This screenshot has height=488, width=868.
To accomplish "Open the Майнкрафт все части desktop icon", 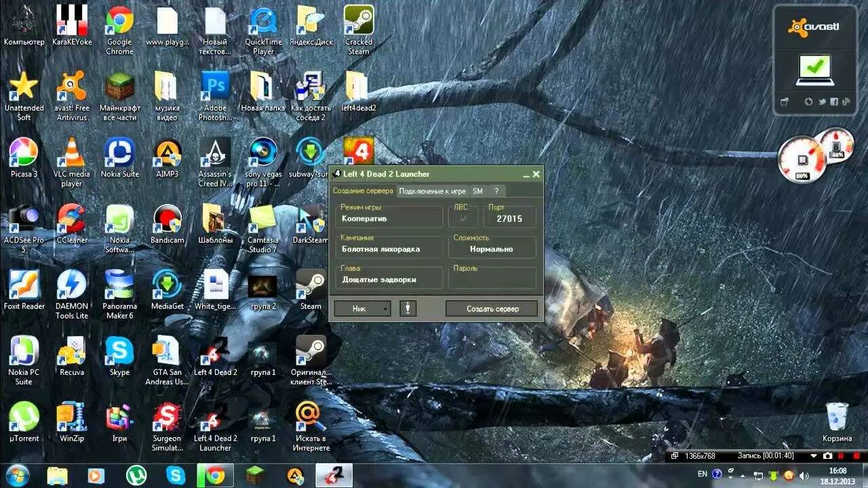I will click(119, 96).
